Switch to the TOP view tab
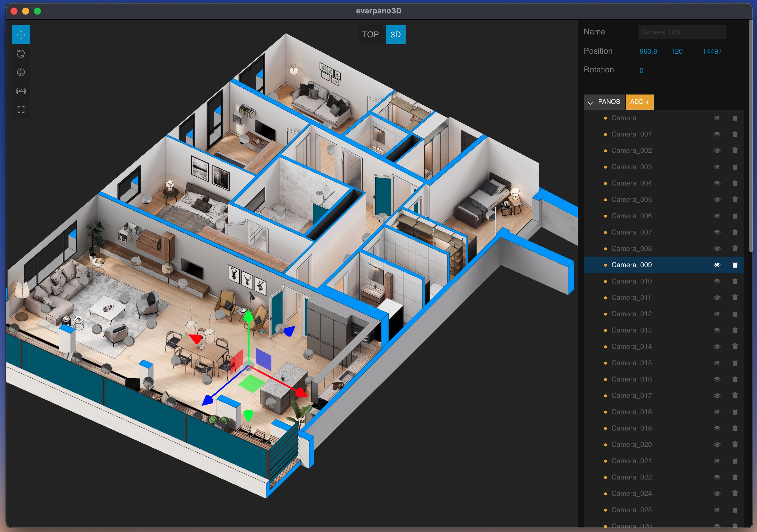757x532 pixels. [x=370, y=35]
